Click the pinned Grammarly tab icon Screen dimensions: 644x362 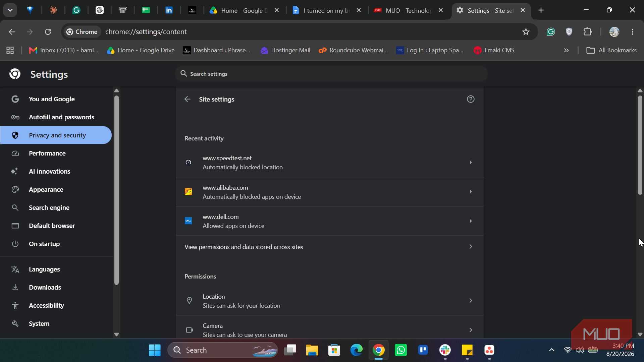(76, 10)
